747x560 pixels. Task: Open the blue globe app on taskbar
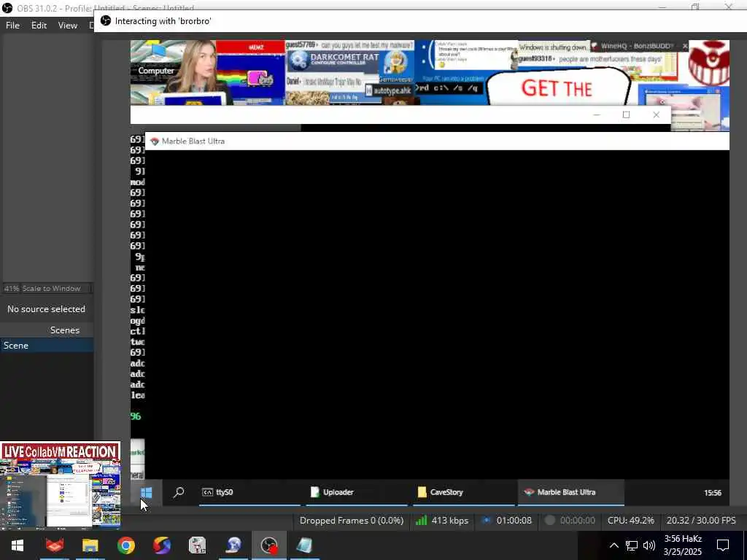[x=233, y=545]
